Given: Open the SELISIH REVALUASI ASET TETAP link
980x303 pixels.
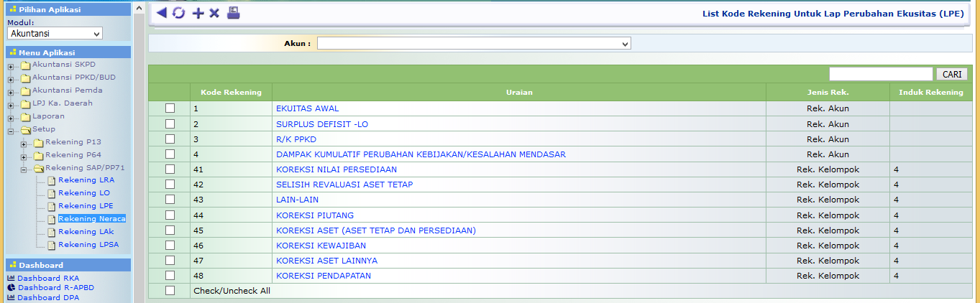Looking at the screenshot, I should click(x=344, y=185).
